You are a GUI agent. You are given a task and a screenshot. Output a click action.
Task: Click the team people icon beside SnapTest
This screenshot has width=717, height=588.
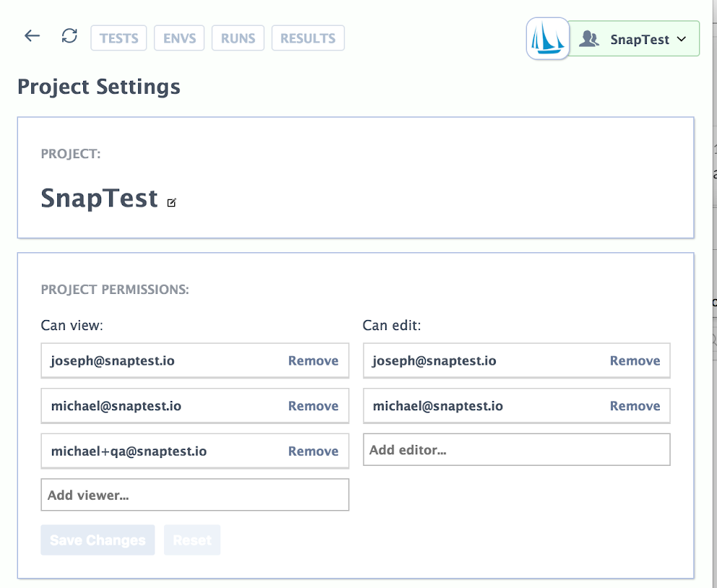click(589, 39)
